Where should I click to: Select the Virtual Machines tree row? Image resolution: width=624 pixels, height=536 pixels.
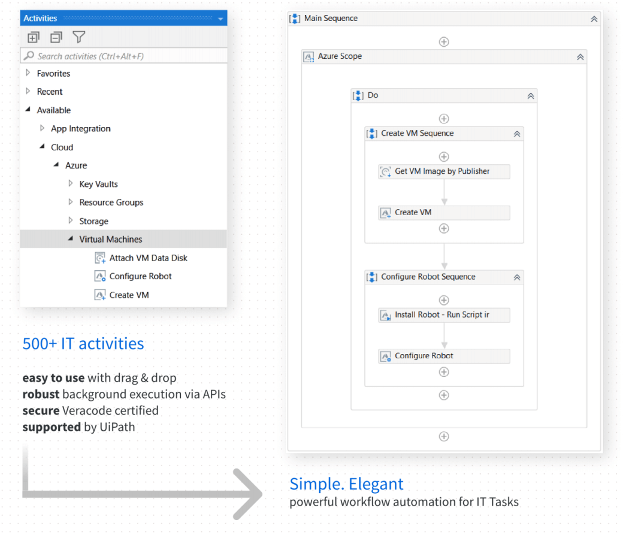coord(123,239)
